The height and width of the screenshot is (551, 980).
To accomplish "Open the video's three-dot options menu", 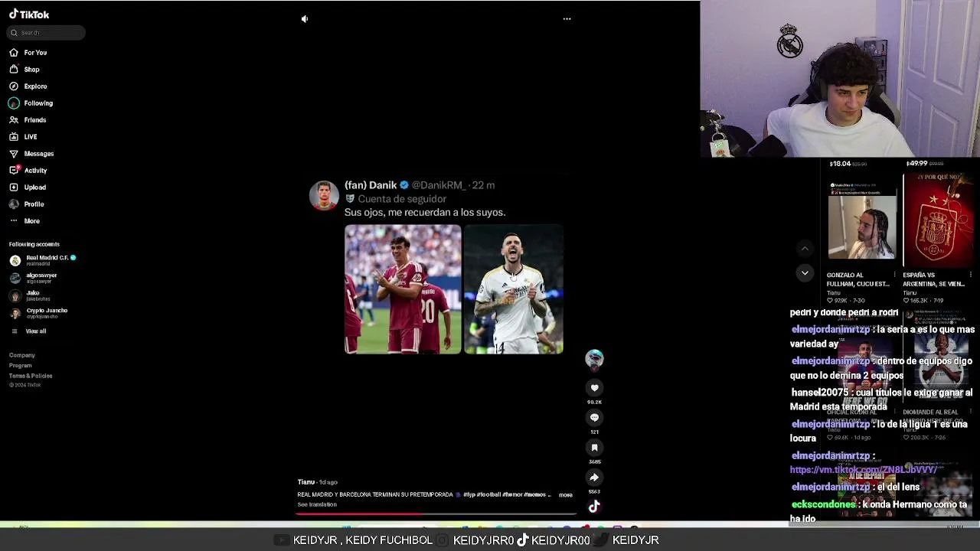I will (567, 19).
